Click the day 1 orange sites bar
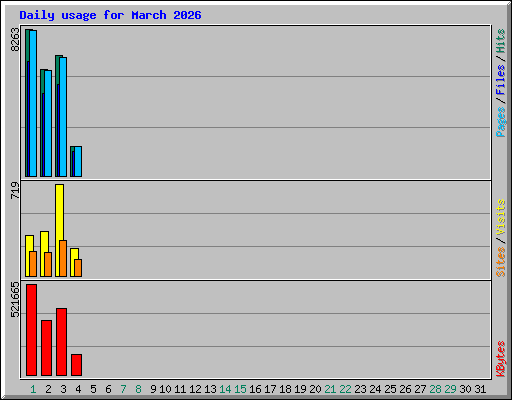The width and height of the screenshot is (512, 400). 33,264
